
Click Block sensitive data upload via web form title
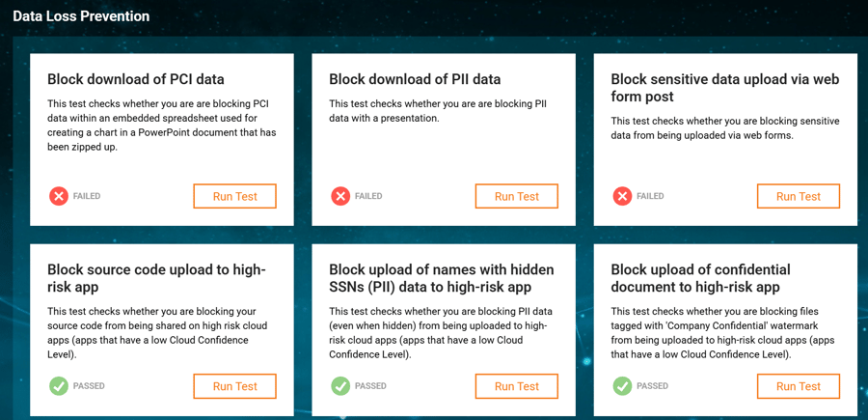pos(725,88)
